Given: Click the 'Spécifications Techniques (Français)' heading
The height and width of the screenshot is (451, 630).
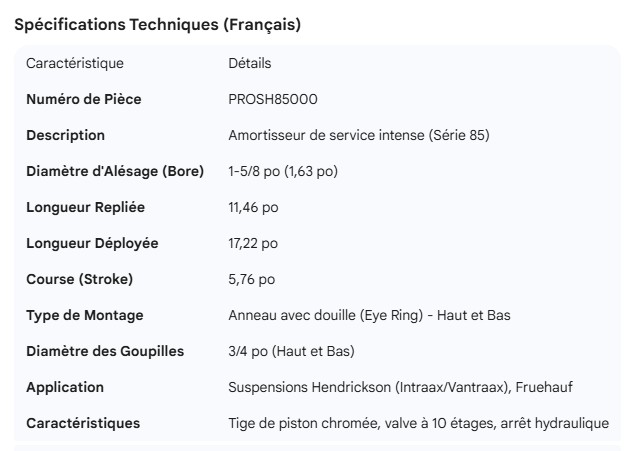Looking at the screenshot, I should (x=158, y=24).
